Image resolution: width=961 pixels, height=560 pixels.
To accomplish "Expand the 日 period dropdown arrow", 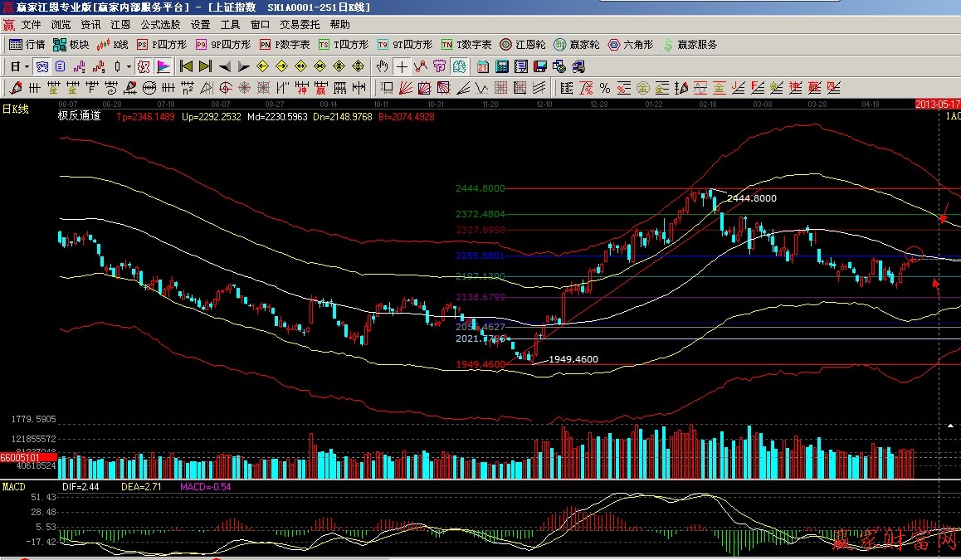I will 27,66.
